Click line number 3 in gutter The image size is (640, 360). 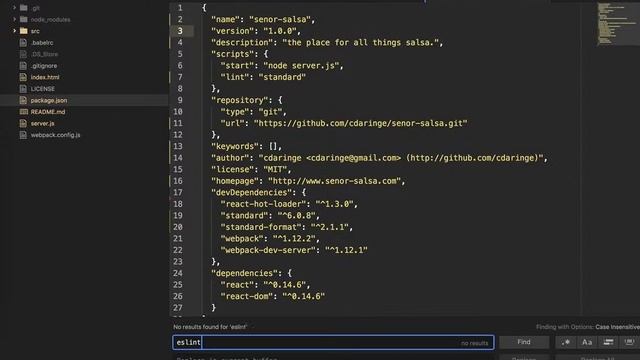[180, 31]
